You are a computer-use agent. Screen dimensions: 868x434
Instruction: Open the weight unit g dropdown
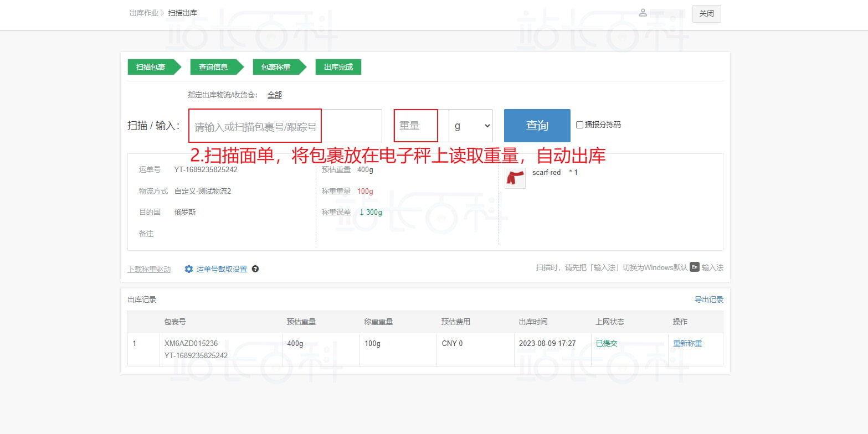(x=470, y=126)
